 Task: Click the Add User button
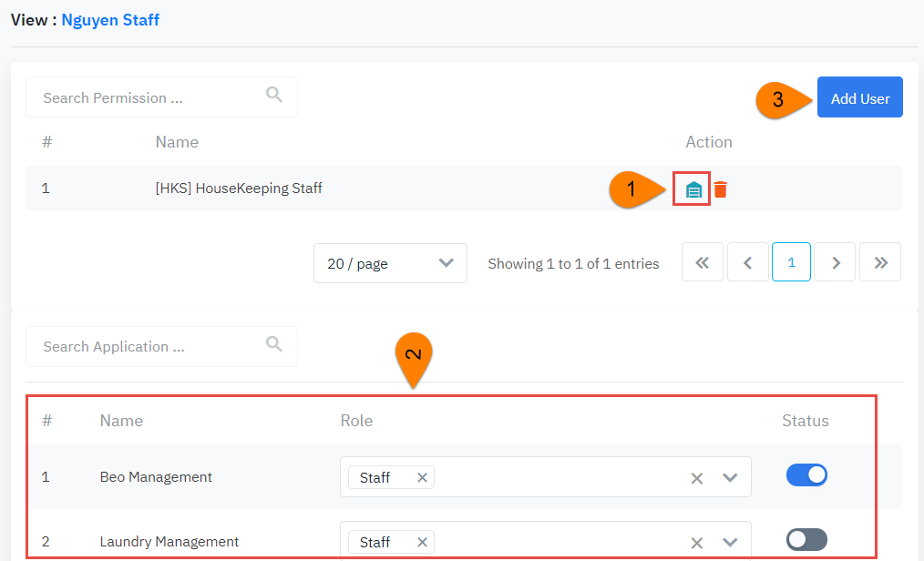point(859,97)
